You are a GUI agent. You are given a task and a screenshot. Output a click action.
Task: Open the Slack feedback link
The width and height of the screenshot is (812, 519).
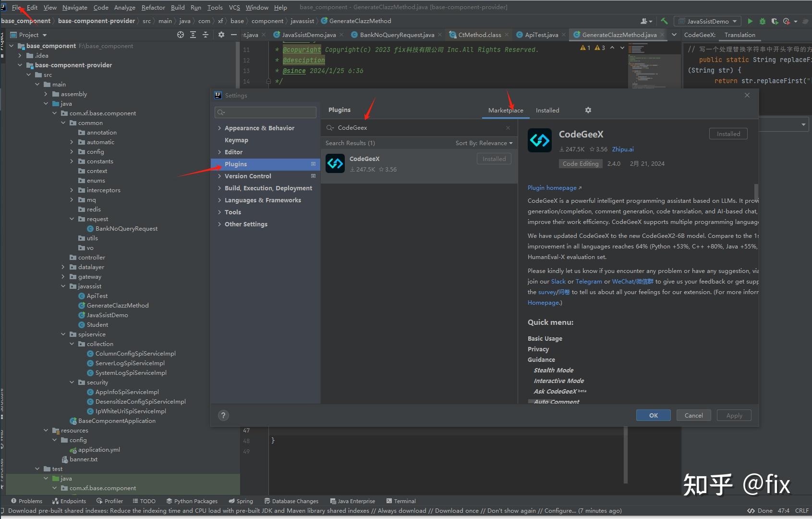click(558, 282)
